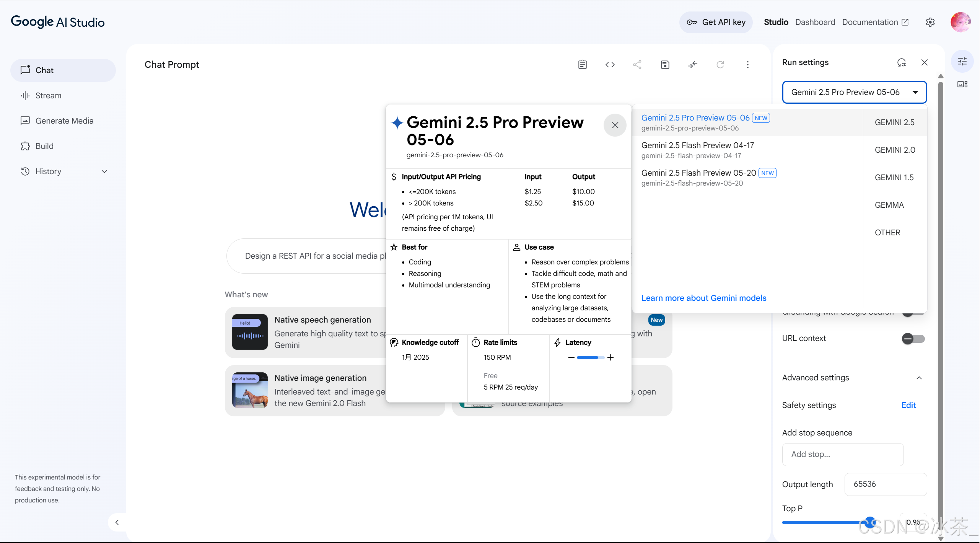The image size is (980, 543).
Task: Click the $10.00 output price
Action: tap(583, 192)
